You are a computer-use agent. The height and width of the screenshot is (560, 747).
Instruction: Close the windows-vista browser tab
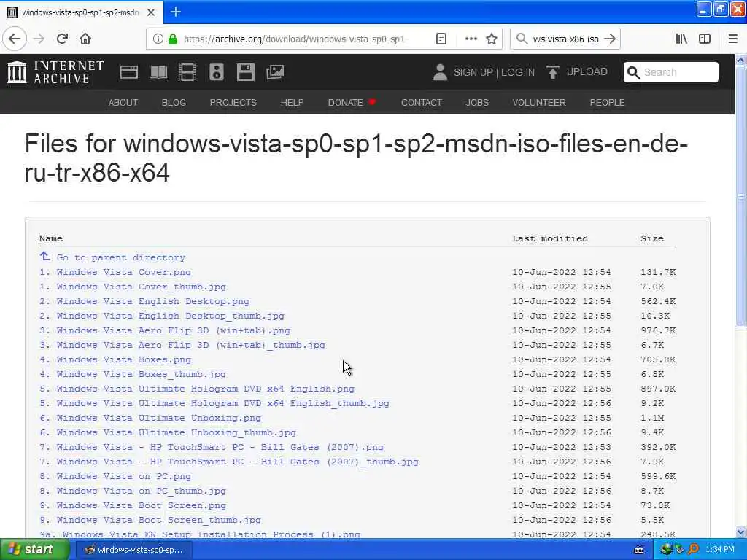click(151, 12)
